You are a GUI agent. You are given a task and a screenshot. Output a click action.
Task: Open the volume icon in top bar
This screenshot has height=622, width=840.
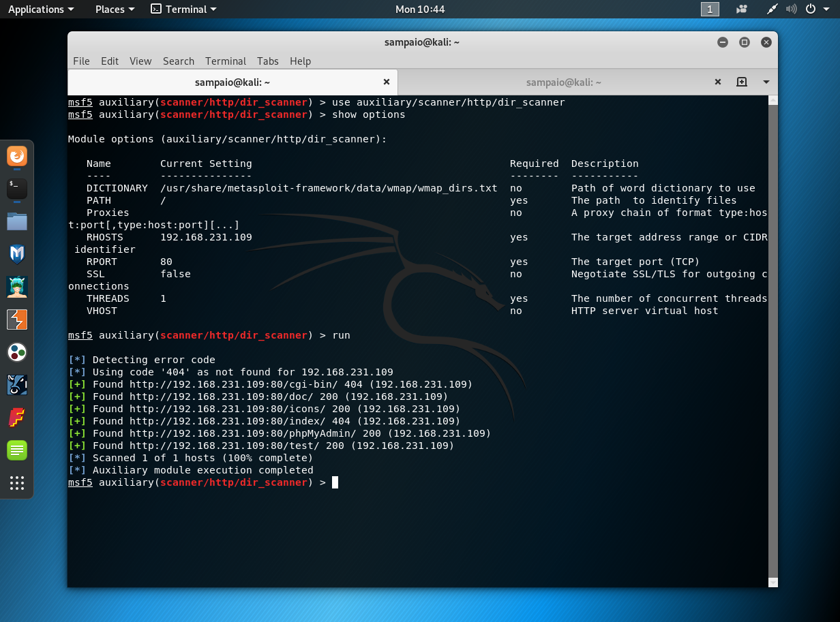click(x=791, y=10)
